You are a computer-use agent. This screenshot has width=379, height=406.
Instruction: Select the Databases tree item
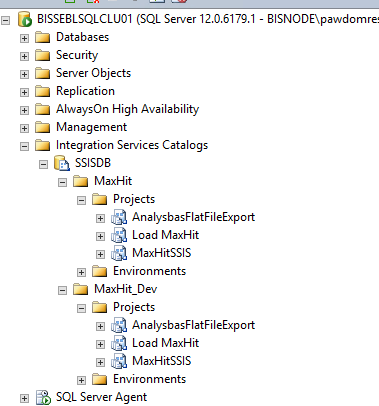coord(82,37)
